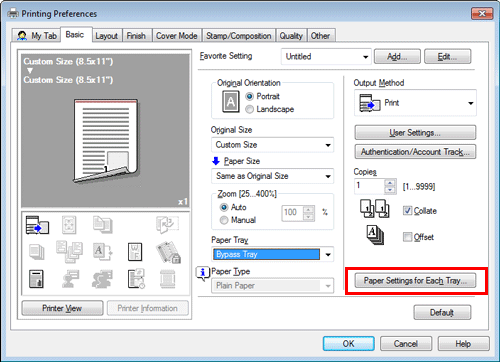Click the greyed stacked pages icon
The image size is (500, 362).
tap(37, 252)
